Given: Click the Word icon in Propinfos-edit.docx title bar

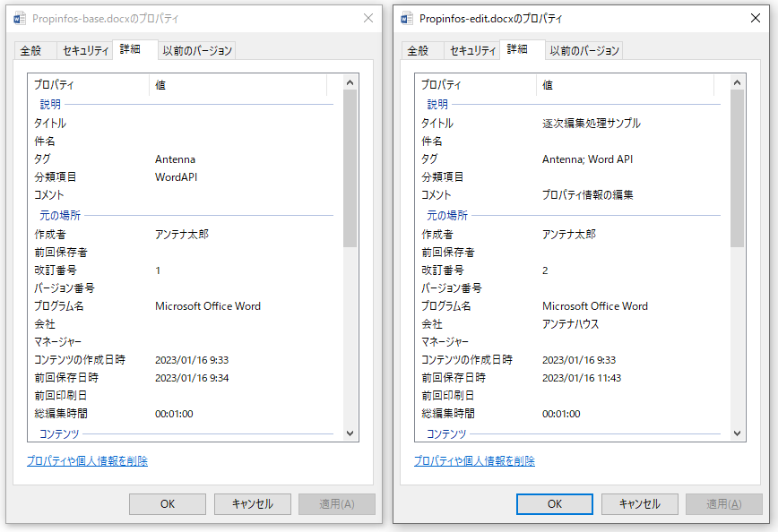Looking at the screenshot, I should pos(407,19).
